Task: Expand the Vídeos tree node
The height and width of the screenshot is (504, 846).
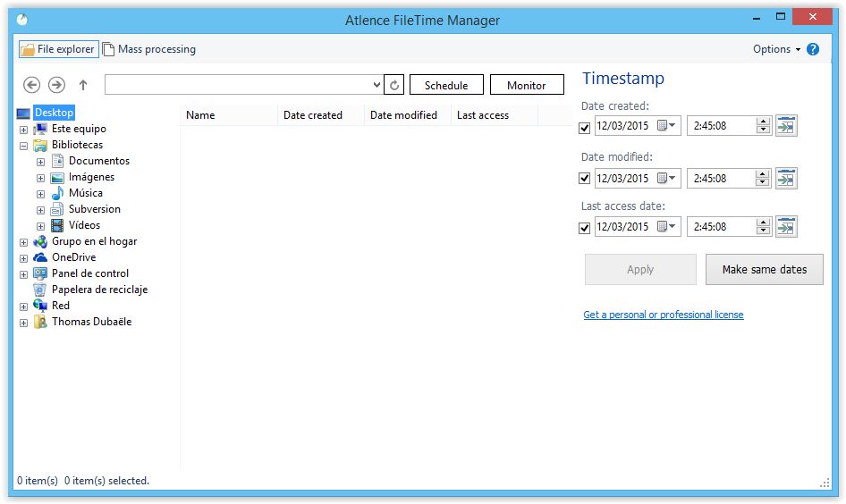Action: pos(40,226)
